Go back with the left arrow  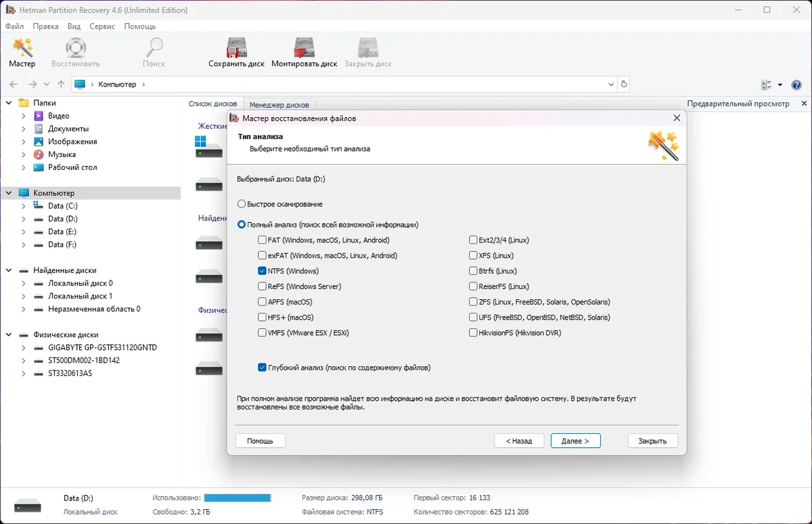point(14,85)
